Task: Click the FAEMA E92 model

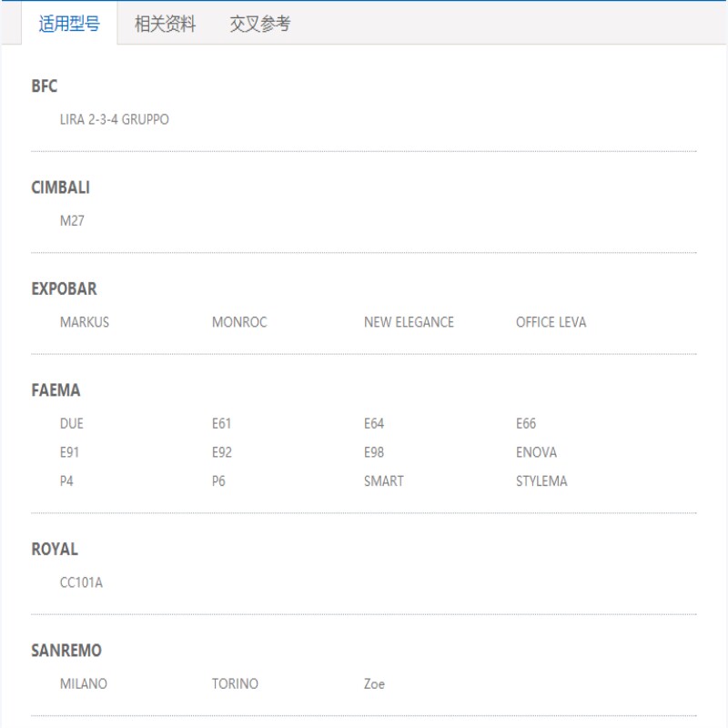Action: pyautogui.click(x=222, y=452)
